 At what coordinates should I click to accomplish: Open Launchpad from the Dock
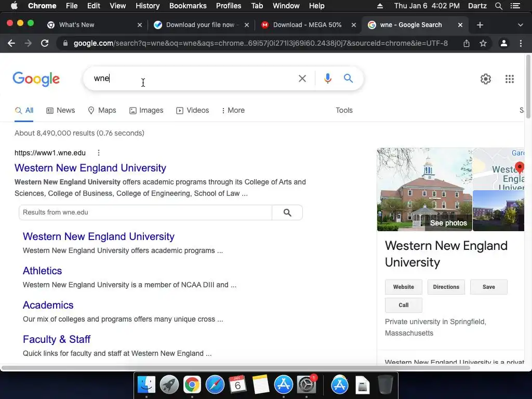(x=169, y=385)
